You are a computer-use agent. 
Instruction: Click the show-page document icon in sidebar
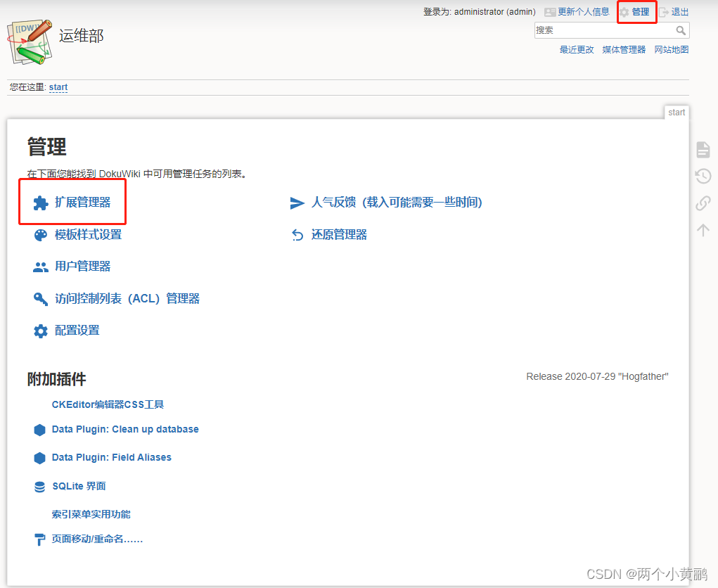[703, 149]
